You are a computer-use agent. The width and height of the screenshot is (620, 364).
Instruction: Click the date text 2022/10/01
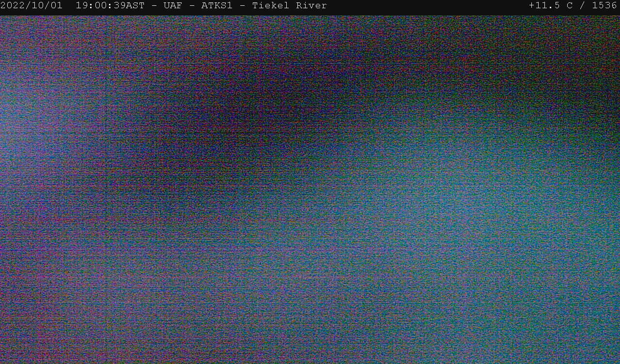tap(31, 6)
